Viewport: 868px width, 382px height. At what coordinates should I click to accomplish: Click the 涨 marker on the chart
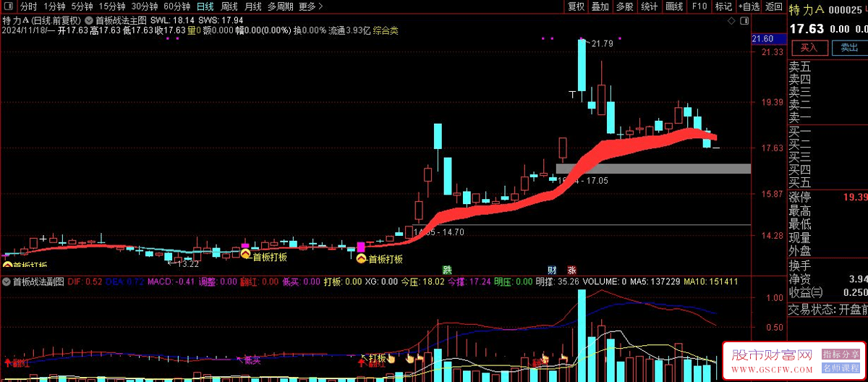pos(571,270)
